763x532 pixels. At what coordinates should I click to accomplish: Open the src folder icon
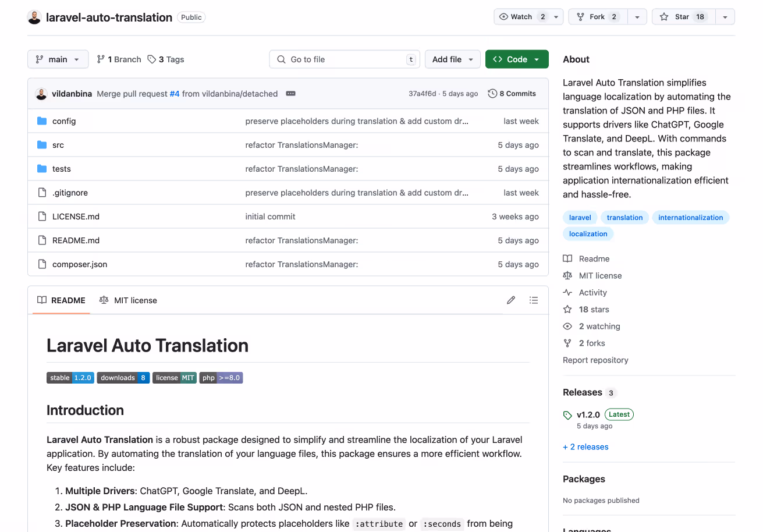coord(42,145)
